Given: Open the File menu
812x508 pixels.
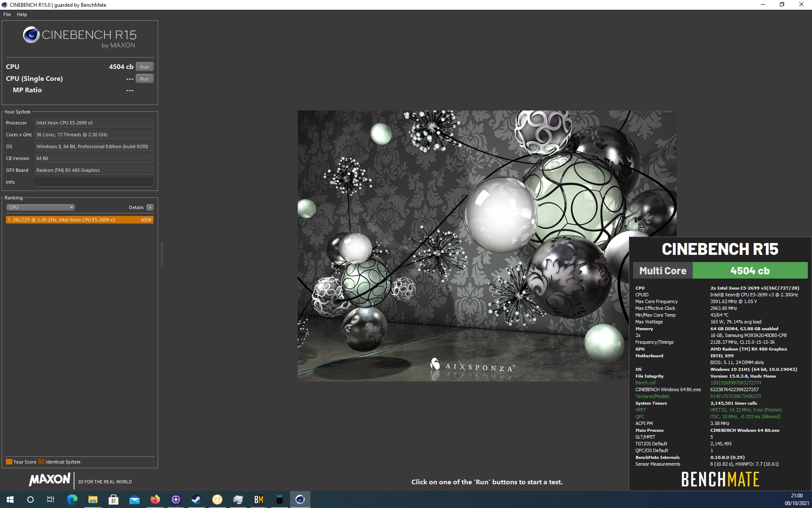Looking at the screenshot, I should pyautogui.click(x=7, y=14).
